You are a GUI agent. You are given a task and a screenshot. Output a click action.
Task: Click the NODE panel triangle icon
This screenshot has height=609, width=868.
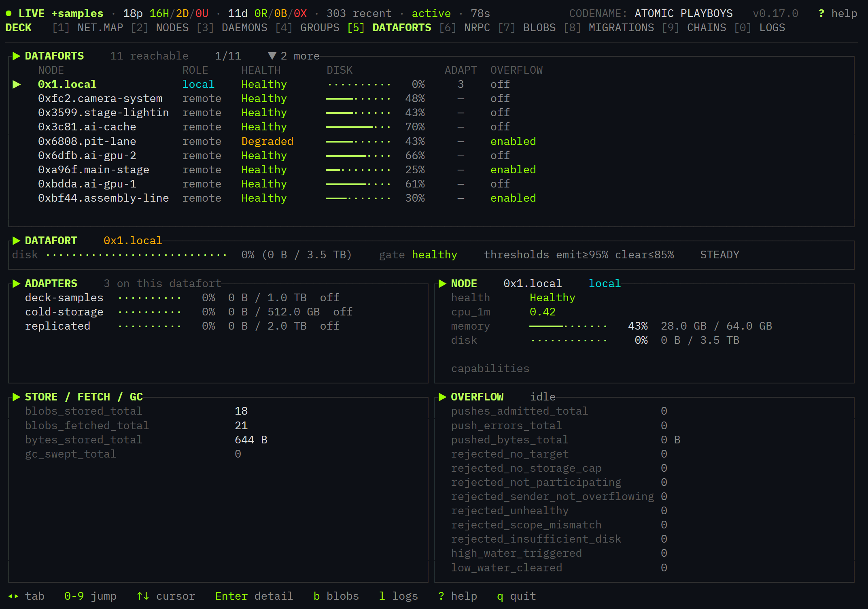coord(442,283)
